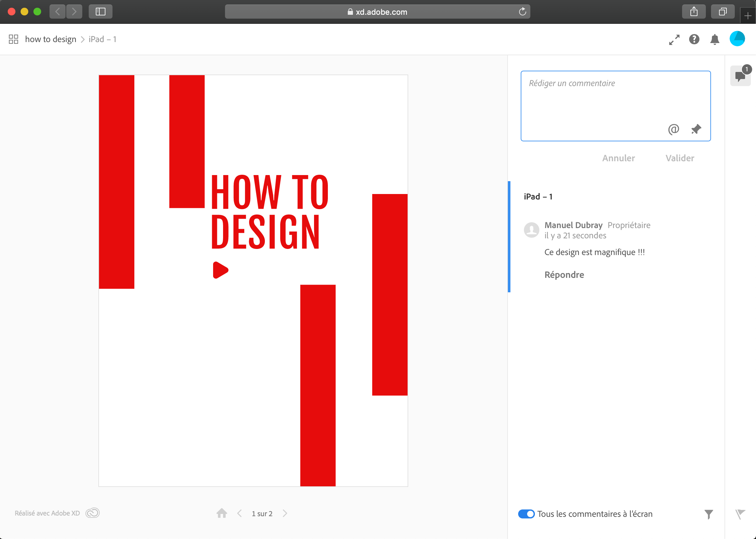Viewport: 756px width, 539px height.
Task: Click the help question mark icon
Action: point(694,39)
